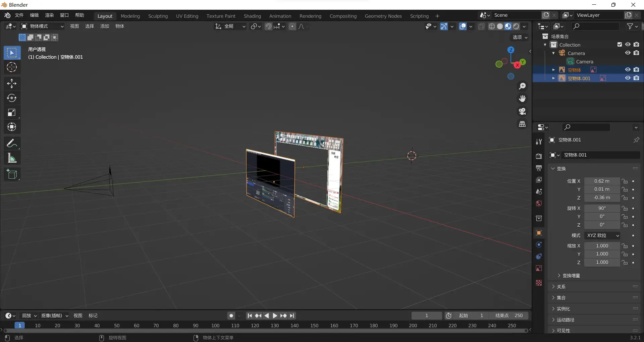Toggle Camera visibility eye in outliner
Viewport: 644px width, 342px height.
pyautogui.click(x=628, y=53)
